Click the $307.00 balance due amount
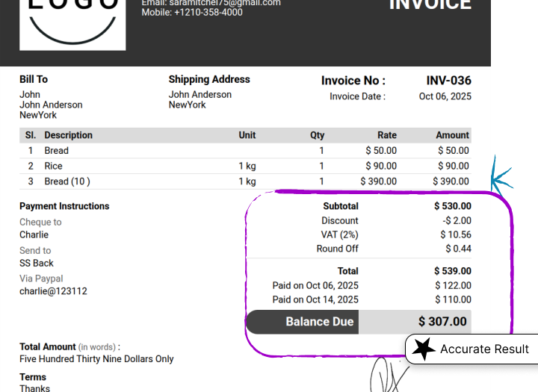 [442, 322]
